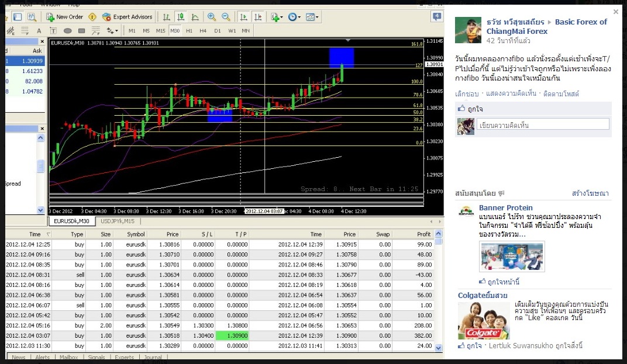Image resolution: width=627 pixels, height=364 pixels.
Task: Select the text 'A' drawing tool
Action: tap(39, 31)
